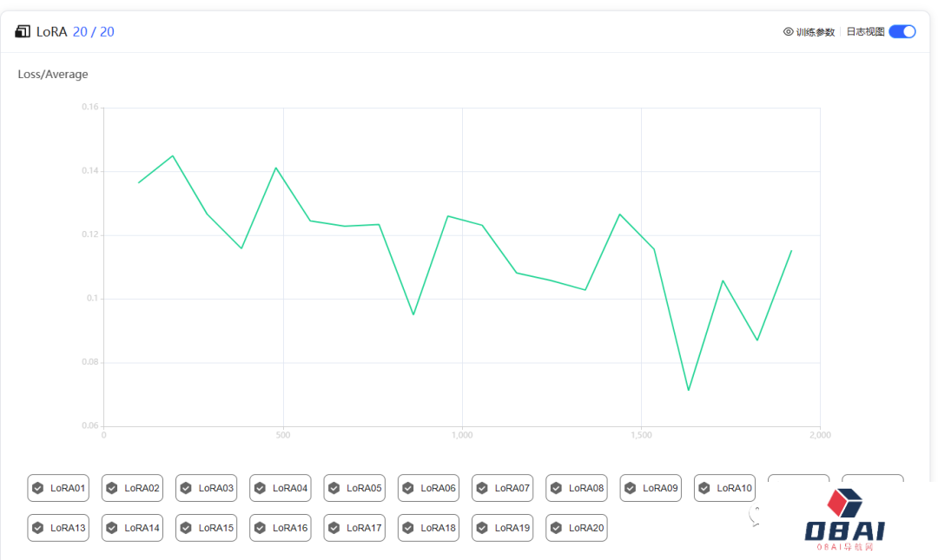Select the LoRA06 model chip
Screen dimensions: 938x560
(x=428, y=488)
